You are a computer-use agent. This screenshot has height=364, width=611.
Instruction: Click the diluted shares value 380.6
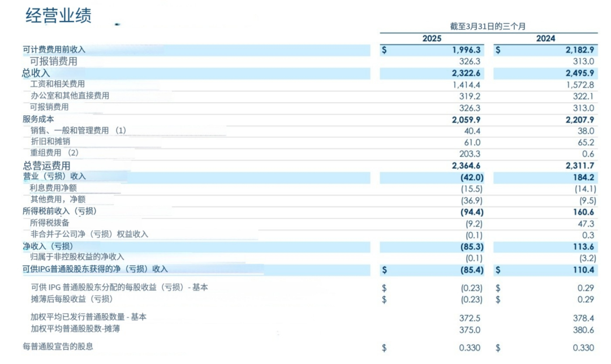tap(583, 330)
